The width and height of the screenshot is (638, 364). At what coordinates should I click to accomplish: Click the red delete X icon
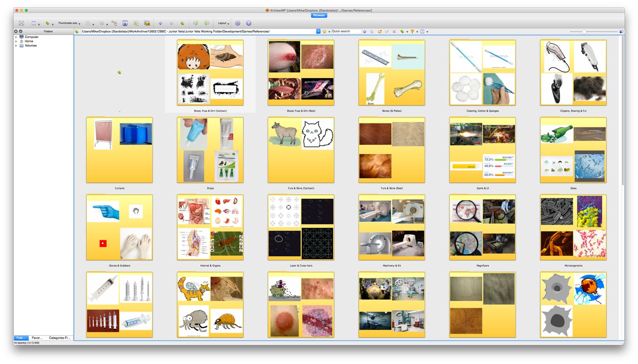point(394,31)
